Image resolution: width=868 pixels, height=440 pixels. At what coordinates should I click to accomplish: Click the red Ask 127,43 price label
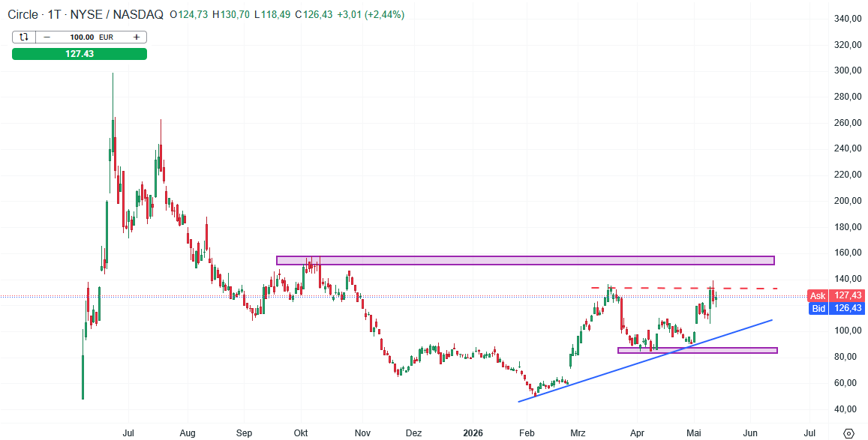836,296
